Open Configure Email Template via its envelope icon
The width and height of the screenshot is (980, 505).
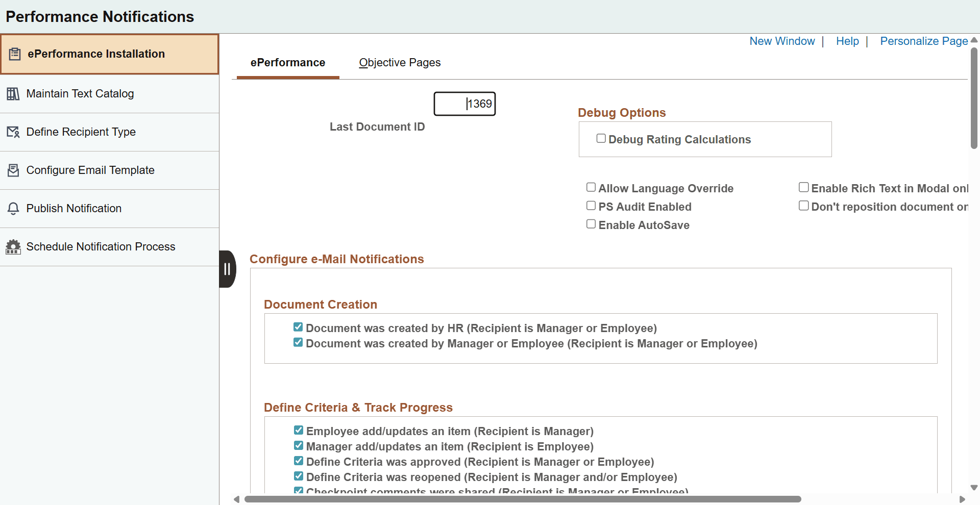coord(13,170)
